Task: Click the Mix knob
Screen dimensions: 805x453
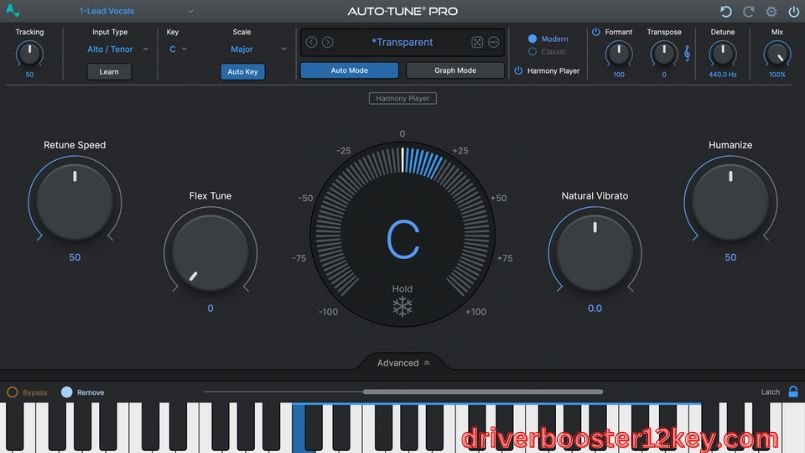Action: tap(777, 54)
